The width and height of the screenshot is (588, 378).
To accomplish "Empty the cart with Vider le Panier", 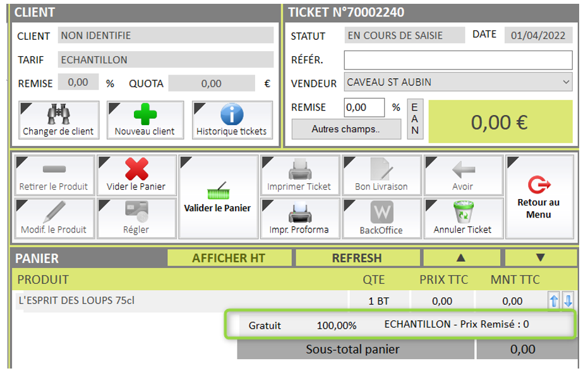I will click(x=136, y=174).
